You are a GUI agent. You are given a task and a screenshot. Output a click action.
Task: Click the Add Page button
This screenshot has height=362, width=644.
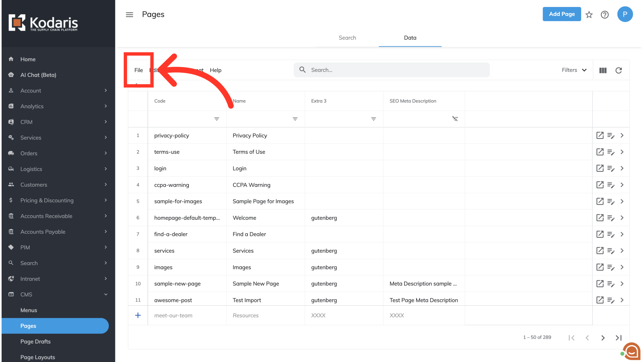click(x=561, y=14)
